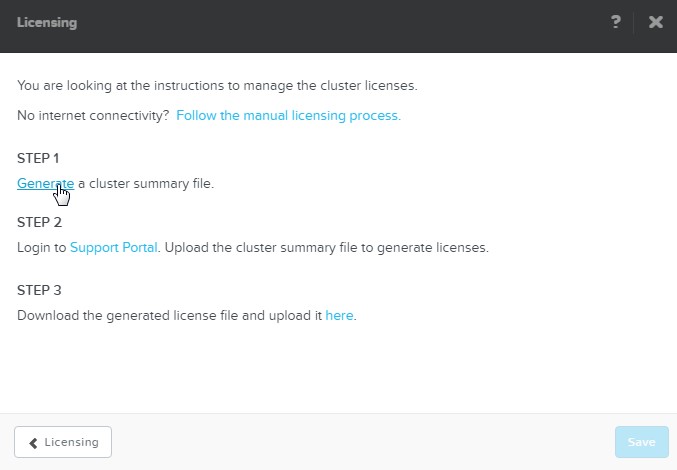Click the 'No internet connectivity?' text
Image resolution: width=677 pixels, height=470 pixels.
[x=93, y=115]
